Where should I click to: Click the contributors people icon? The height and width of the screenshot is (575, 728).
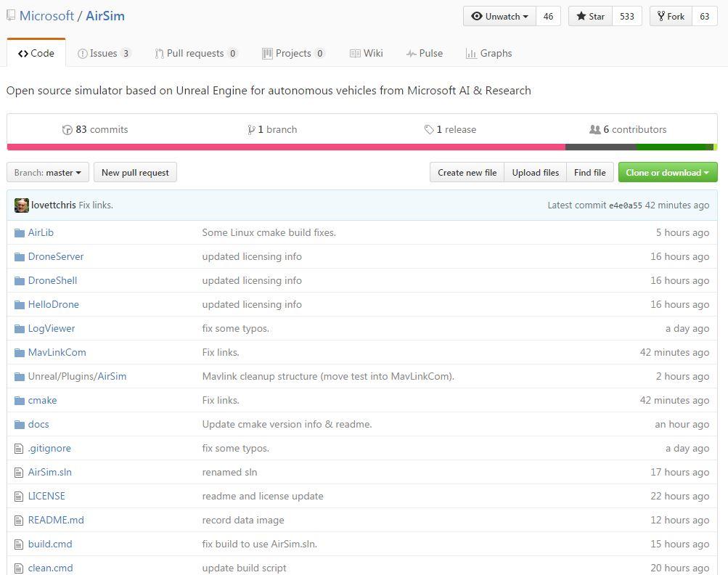pos(595,130)
